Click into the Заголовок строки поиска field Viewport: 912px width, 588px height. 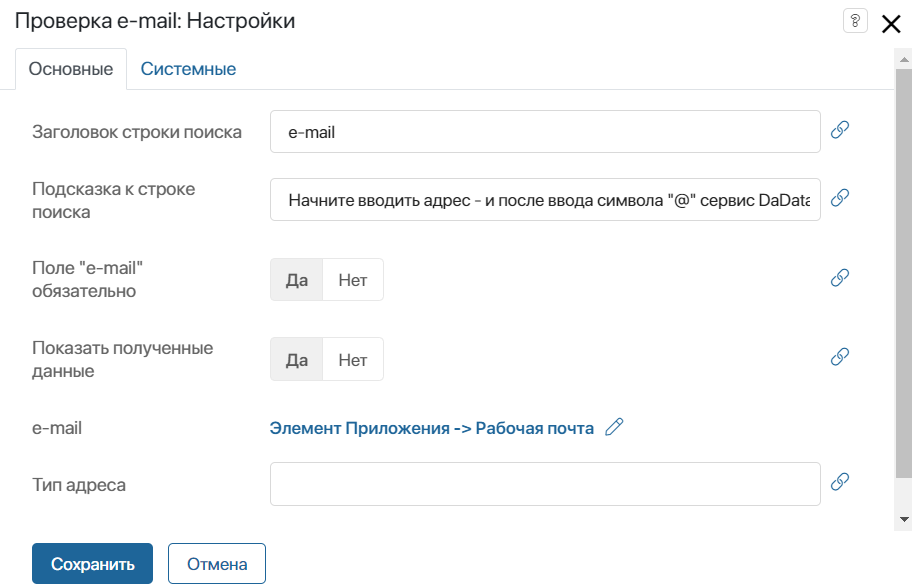coord(545,131)
